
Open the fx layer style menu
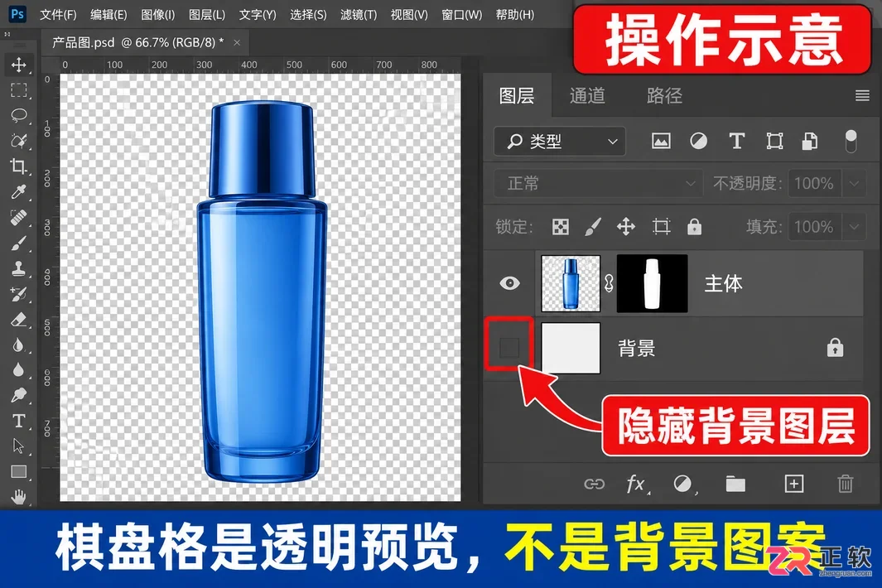(636, 484)
